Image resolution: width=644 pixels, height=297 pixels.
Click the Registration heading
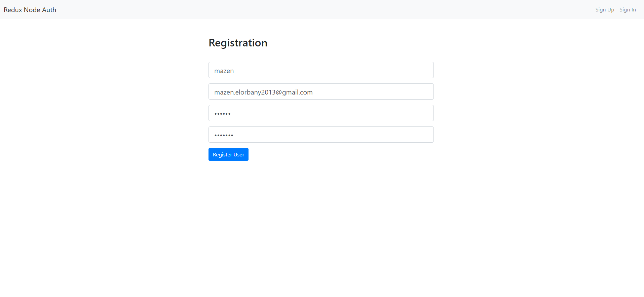point(238,43)
